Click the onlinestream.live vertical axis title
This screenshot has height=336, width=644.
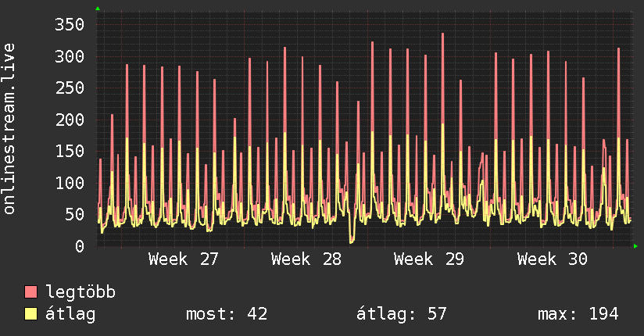pyautogui.click(x=9, y=129)
